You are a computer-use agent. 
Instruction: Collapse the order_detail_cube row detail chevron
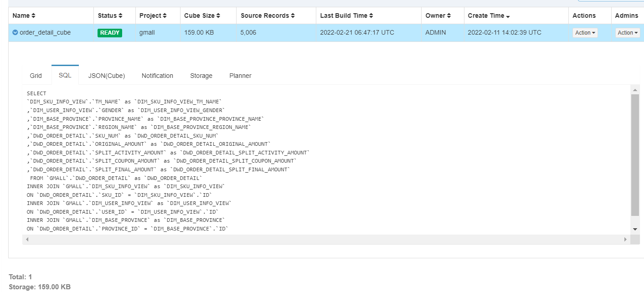click(x=15, y=32)
